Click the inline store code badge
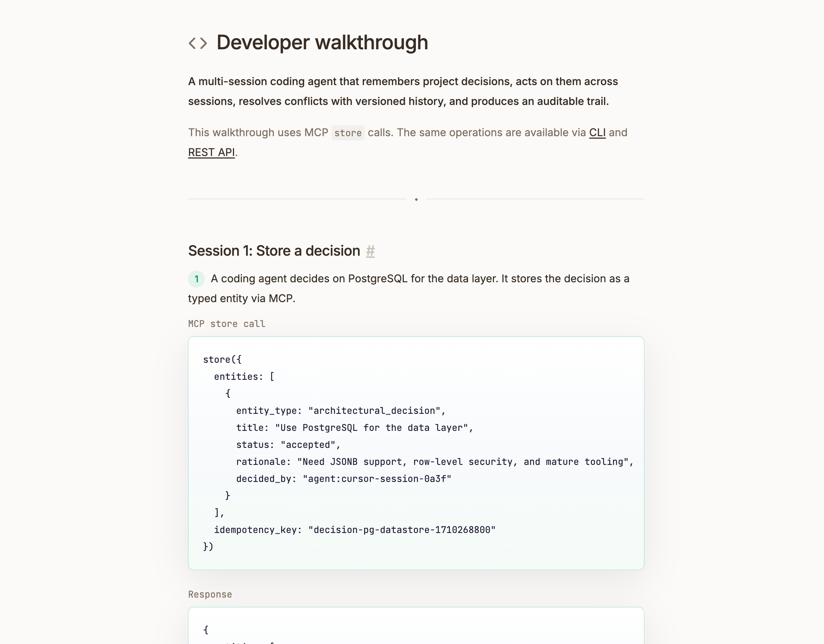Viewport: 824px width, 644px height. click(x=347, y=133)
